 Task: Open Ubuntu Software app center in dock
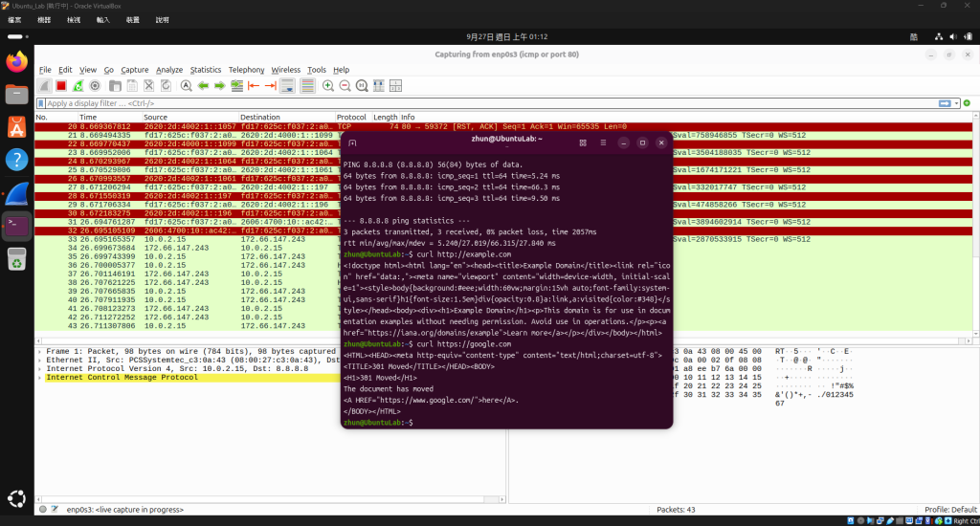[17, 127]
